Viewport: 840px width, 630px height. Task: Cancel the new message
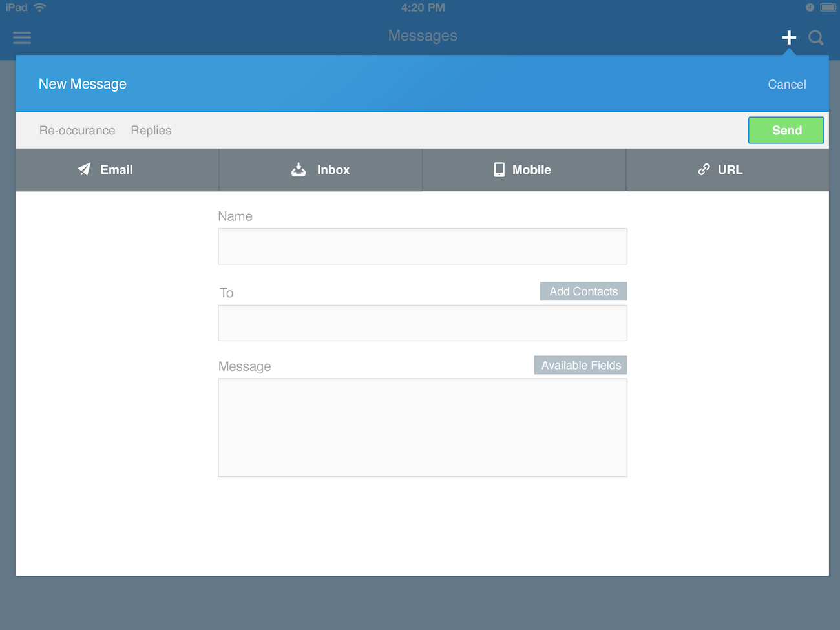(786, 85)
